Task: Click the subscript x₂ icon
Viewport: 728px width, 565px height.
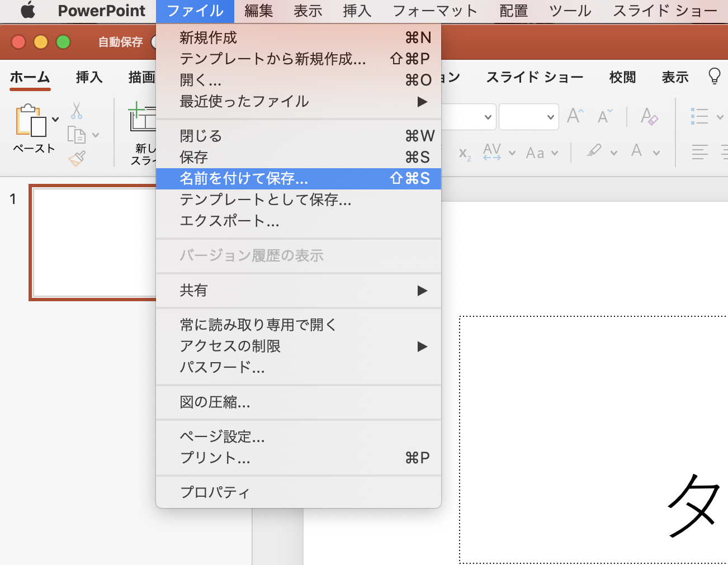Action: click(465, 154)
